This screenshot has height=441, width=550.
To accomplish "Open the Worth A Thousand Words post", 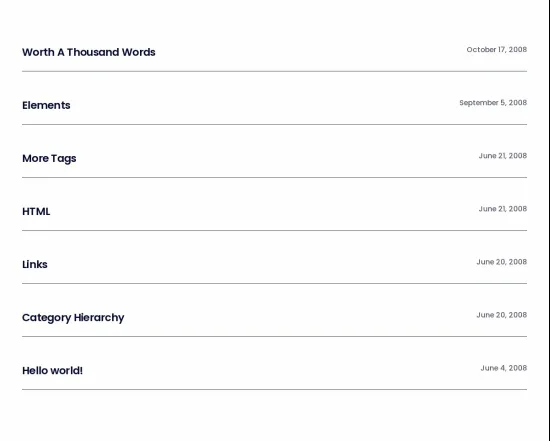I will point(89,52).
